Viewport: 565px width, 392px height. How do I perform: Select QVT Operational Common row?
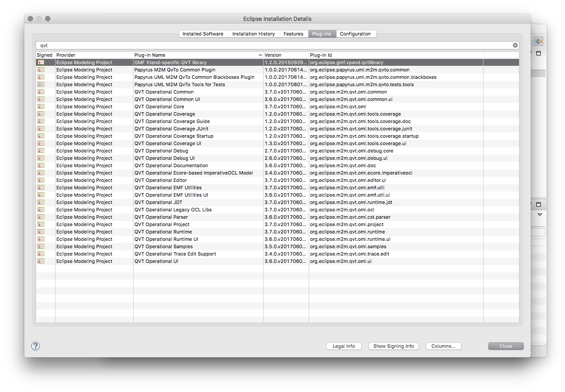[x=278, y=92]
